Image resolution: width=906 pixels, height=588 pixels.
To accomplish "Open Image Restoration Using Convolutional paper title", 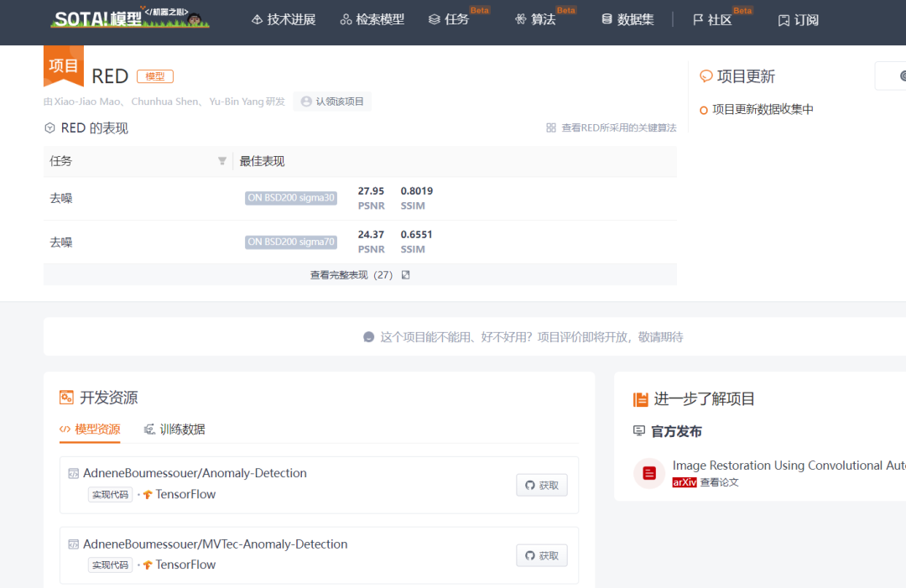I will pos(789,466).
